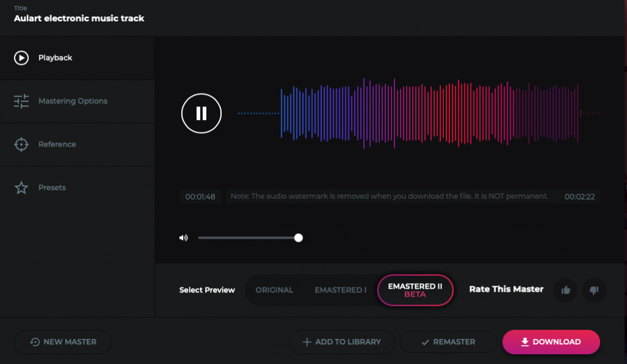
Task: Click the Reference target icon
Action: point(20,144)
